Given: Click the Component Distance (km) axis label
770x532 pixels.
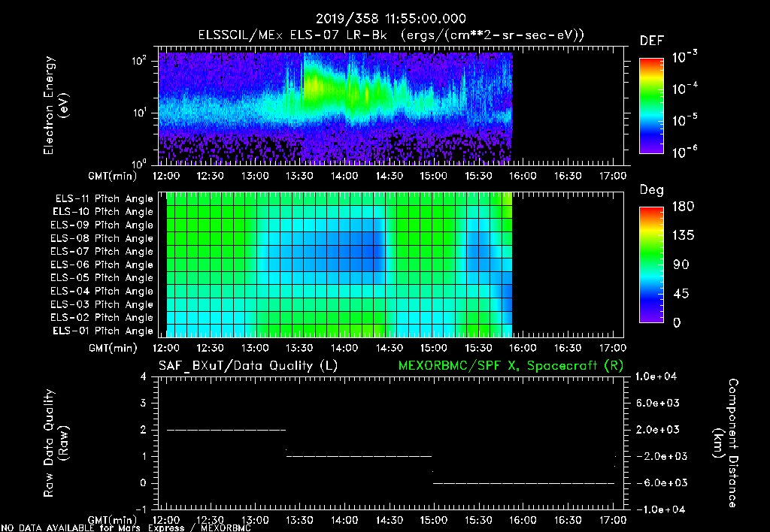Looking at the screenshot, I should 726,443.
